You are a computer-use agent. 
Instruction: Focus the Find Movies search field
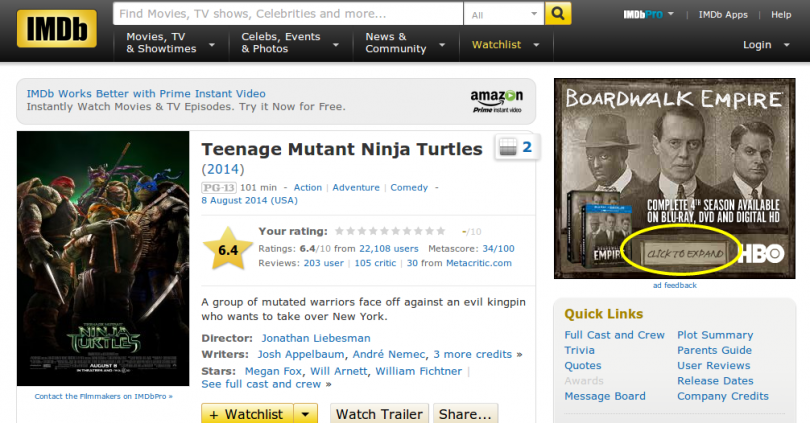[x=288, y=14]
